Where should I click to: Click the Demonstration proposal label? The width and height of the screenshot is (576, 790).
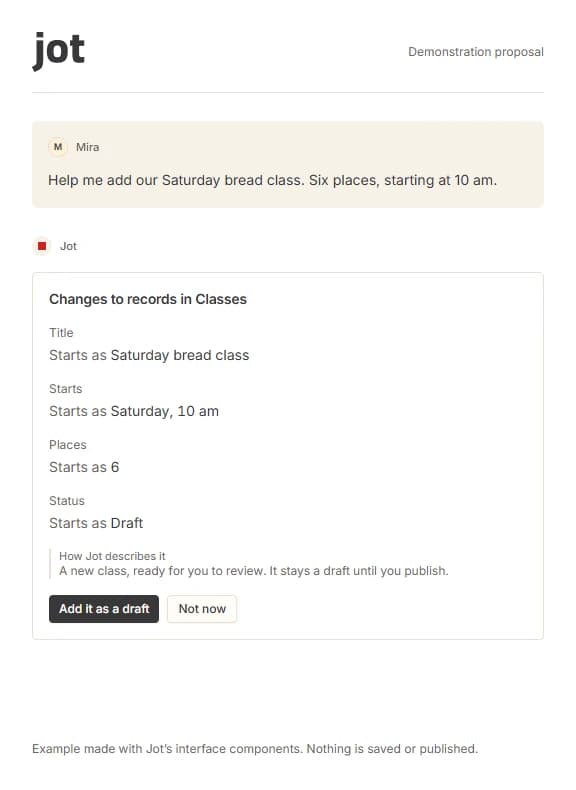pyautogui.click(x=476, y=52)
